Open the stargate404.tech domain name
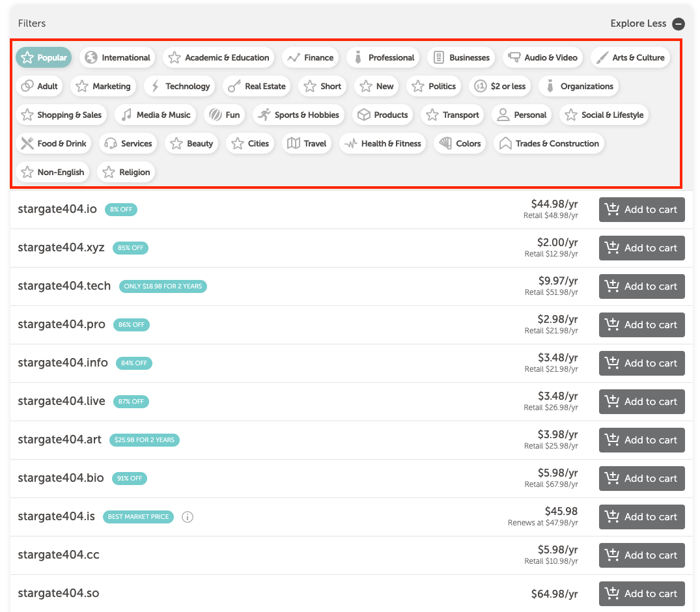This screenshot has height=612, width=700. click(x=64, y=286)
